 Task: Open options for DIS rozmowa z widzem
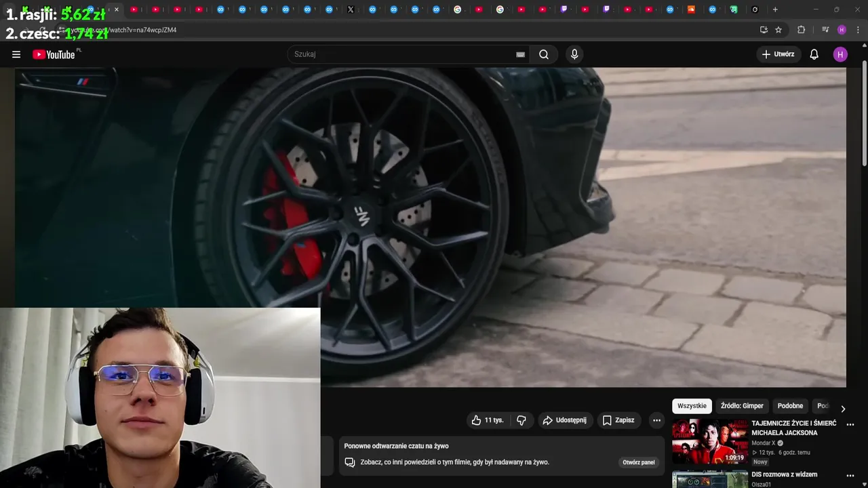850,476
